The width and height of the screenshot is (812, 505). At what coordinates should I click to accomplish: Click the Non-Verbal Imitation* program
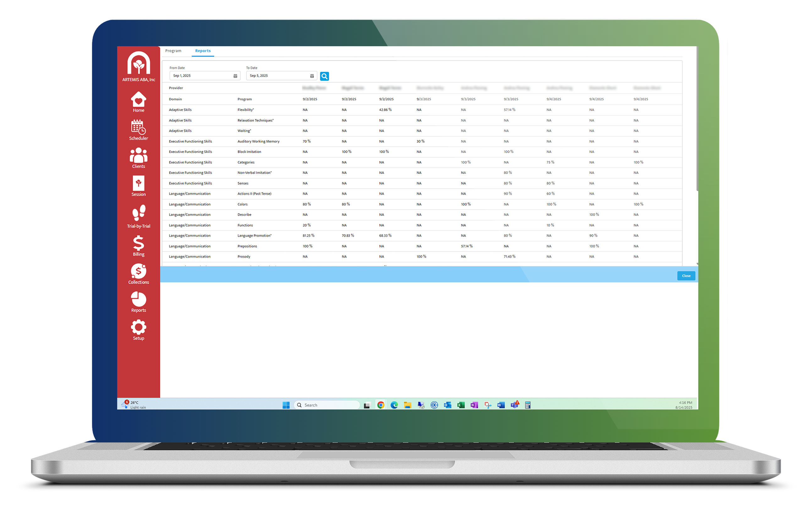(255, 173)
